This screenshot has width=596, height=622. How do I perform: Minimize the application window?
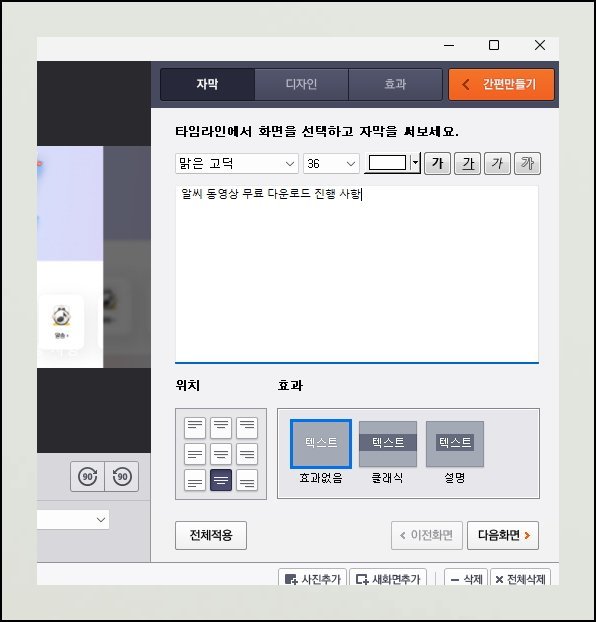449,45
